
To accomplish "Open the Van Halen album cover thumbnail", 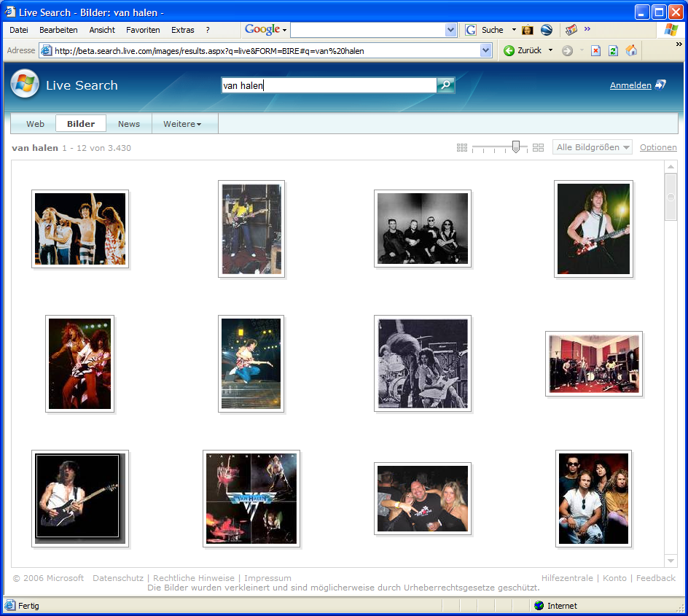I will click(x=251, y=499).
